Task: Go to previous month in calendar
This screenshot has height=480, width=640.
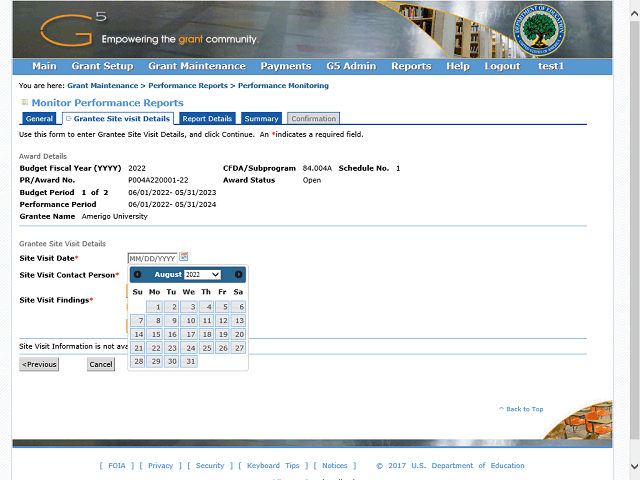Action: (x=138, y=275)
